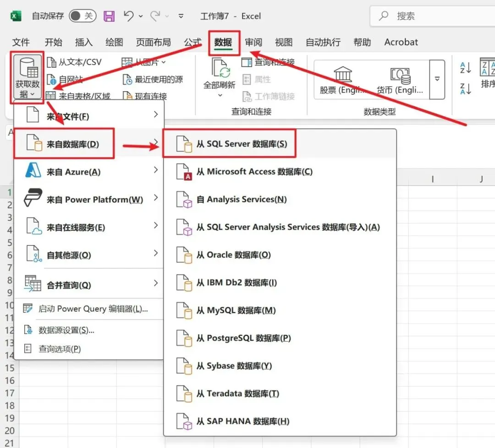
Task: Select the 货币 (English) data type
Action: click(x=400, y=80)
